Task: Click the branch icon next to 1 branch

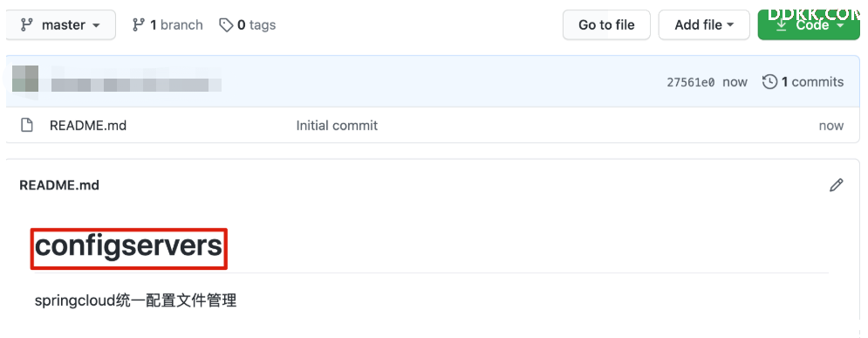Action: click(x=139, y=25)
